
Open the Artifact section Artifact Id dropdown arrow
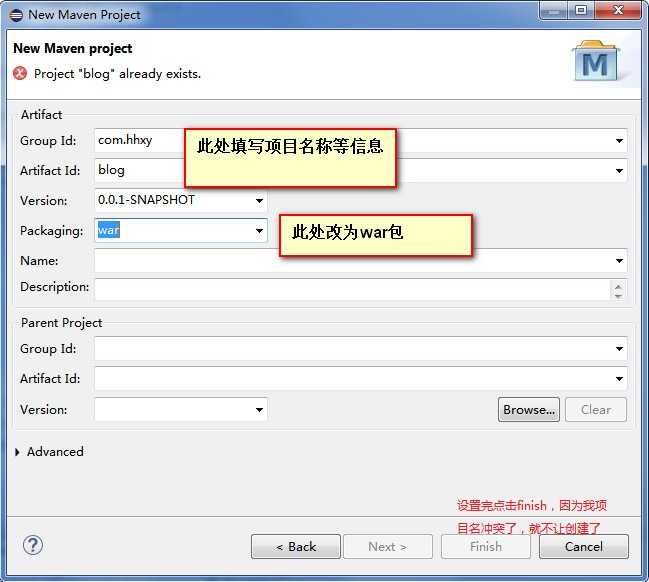coord(619,171)
